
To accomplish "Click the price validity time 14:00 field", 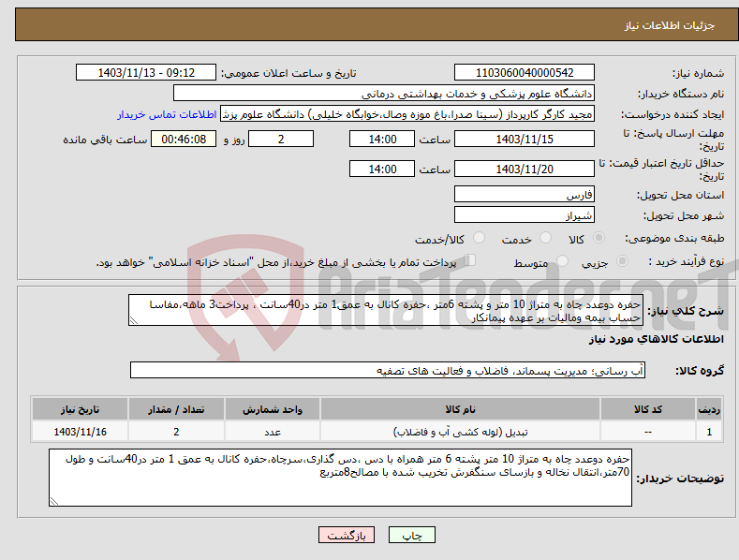I will pos(382,169).
